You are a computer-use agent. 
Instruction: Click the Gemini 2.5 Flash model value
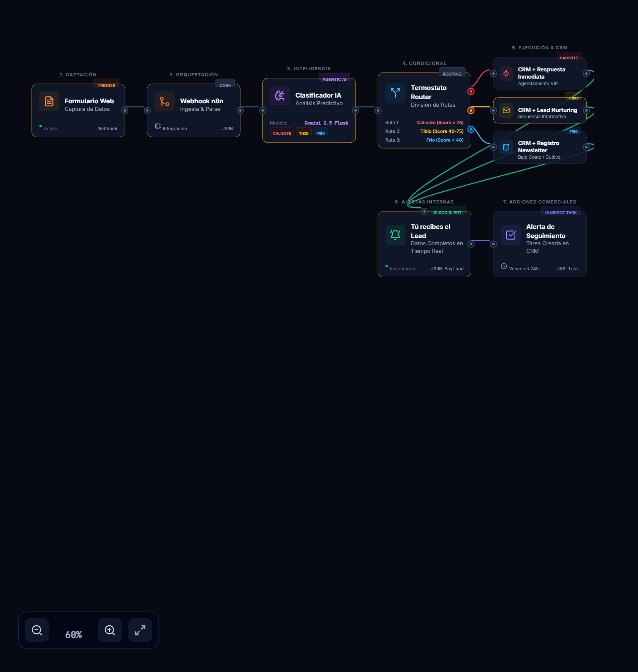tap(326, 123)
